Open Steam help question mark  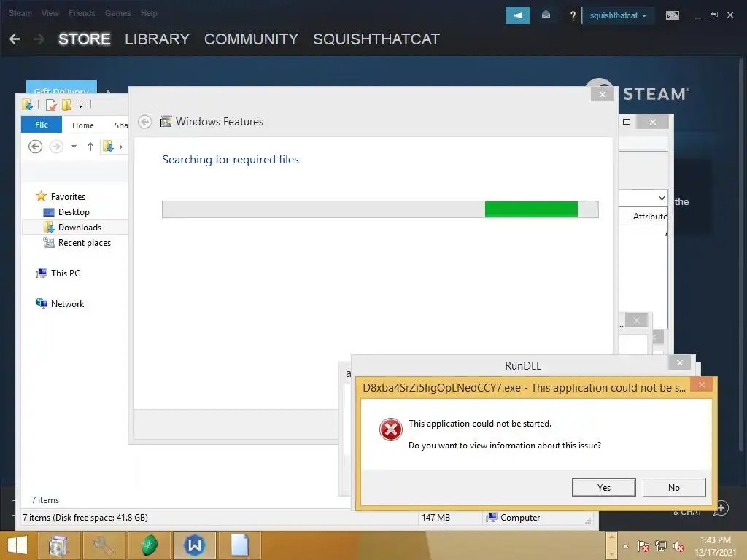point(573,16)
